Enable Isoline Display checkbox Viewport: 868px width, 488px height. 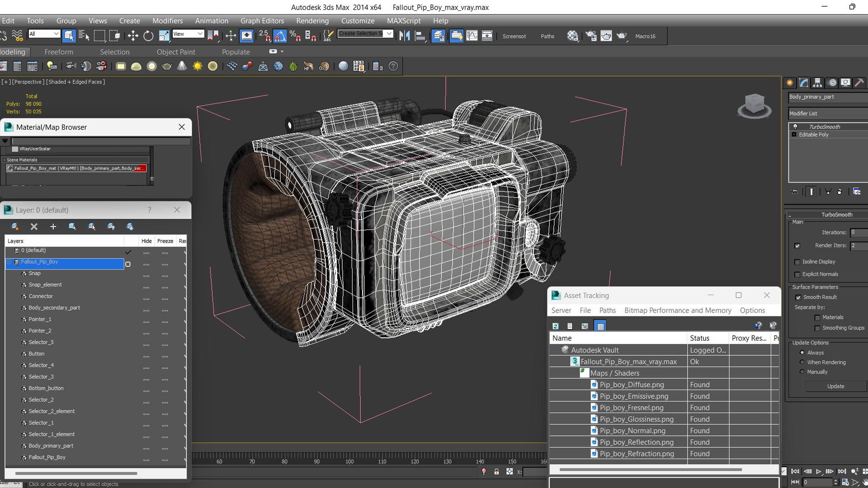pos(797,262)
